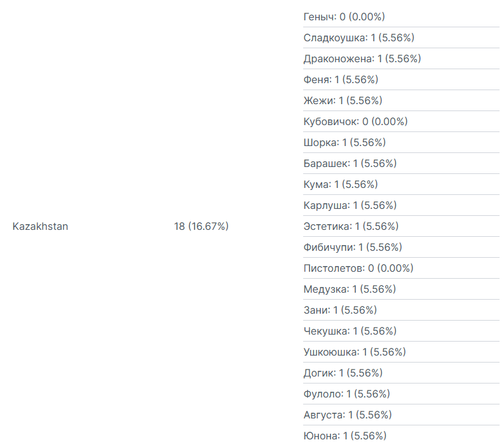Click the Пистолетов: 0 (0.00%) row
The width and height of the screenshot is (504, 447).
(x=358, y=268)
